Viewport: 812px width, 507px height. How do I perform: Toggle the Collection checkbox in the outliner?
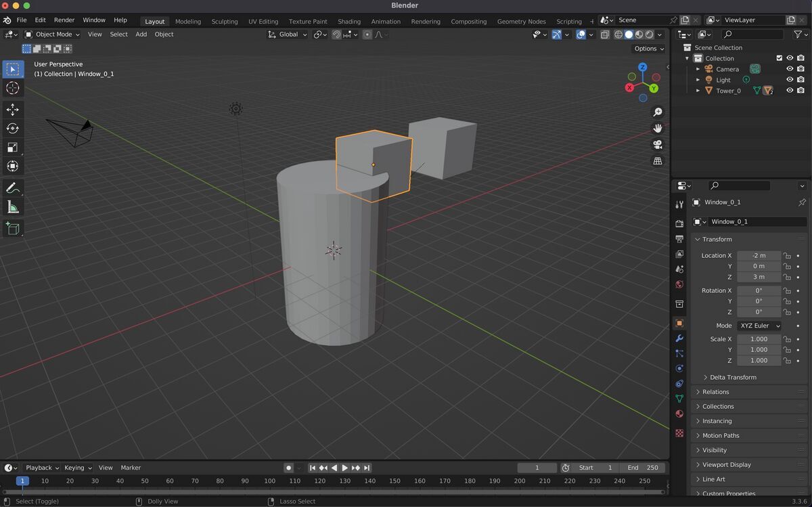[x=779, y=58]
